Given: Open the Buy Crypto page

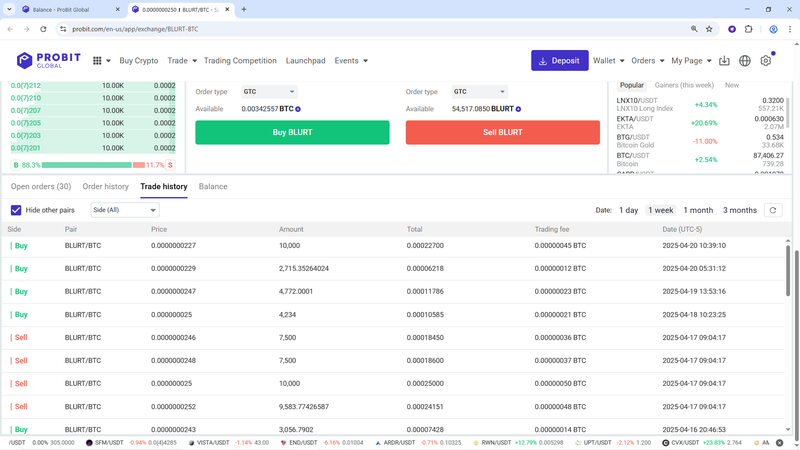Looking at the screenshot, I should pyautogui.click(x=139, y=61).
